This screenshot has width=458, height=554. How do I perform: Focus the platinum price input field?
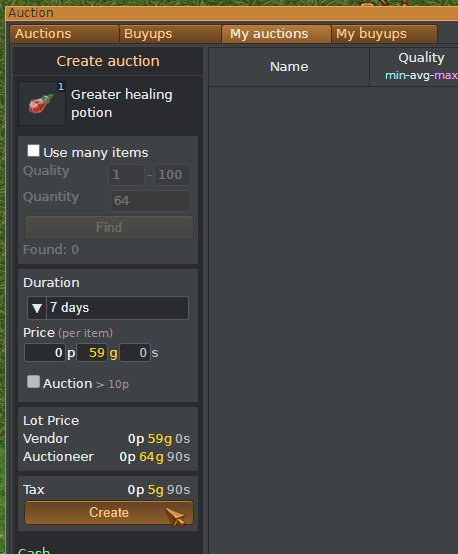pyautogui.click(x=45, y=353)
